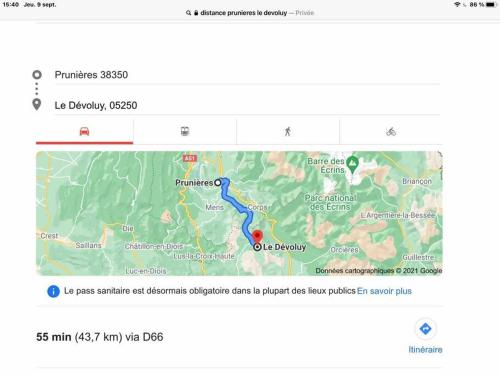
Task: Click the Corps label on the map
Action: pos(258,207)
